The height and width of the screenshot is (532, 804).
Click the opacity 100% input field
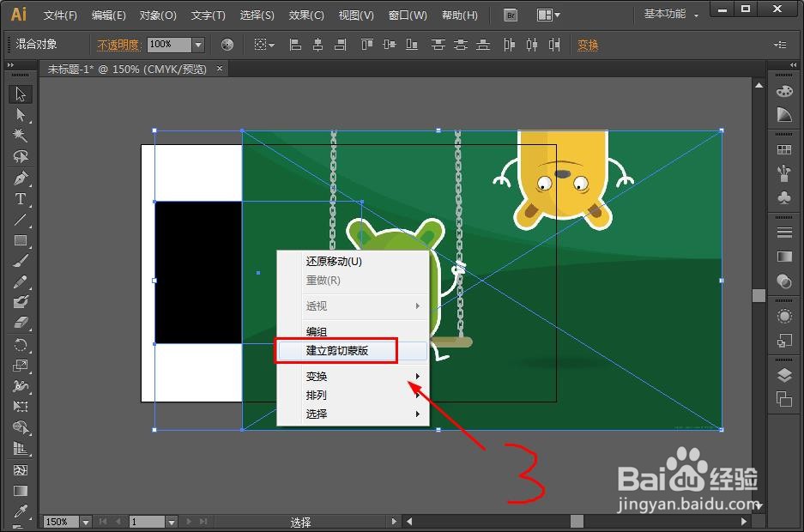170,45
